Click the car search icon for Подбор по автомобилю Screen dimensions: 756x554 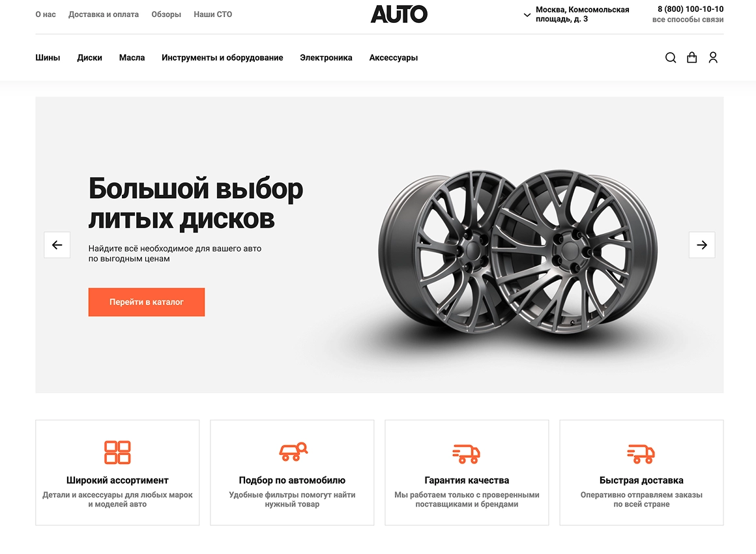(293, 452)
